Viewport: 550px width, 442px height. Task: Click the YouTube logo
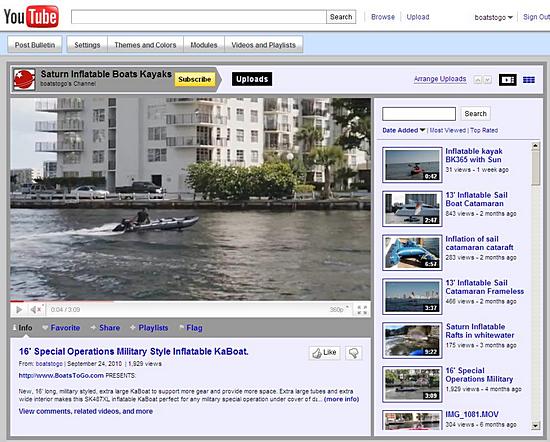[31, 16]
